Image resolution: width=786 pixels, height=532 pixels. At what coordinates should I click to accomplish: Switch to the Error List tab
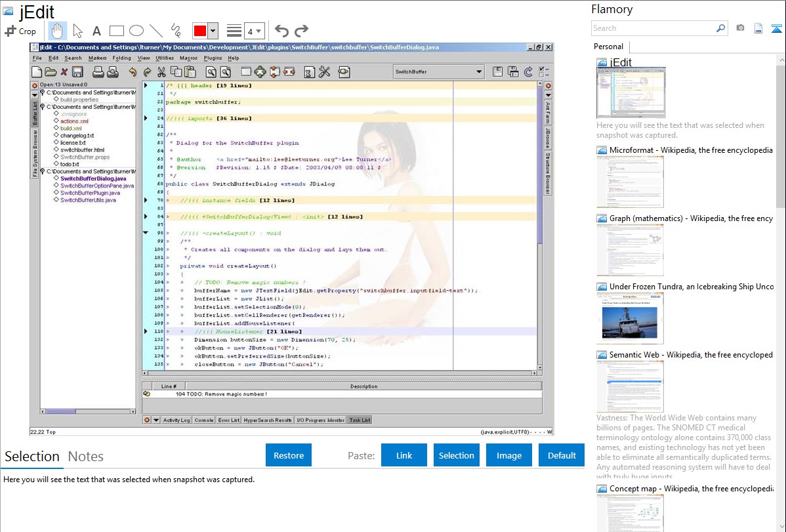(228, 420)
